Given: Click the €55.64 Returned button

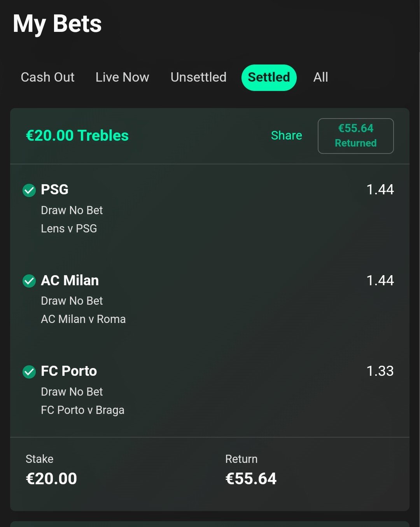Looking at the screenshot, I should point(356,136).
